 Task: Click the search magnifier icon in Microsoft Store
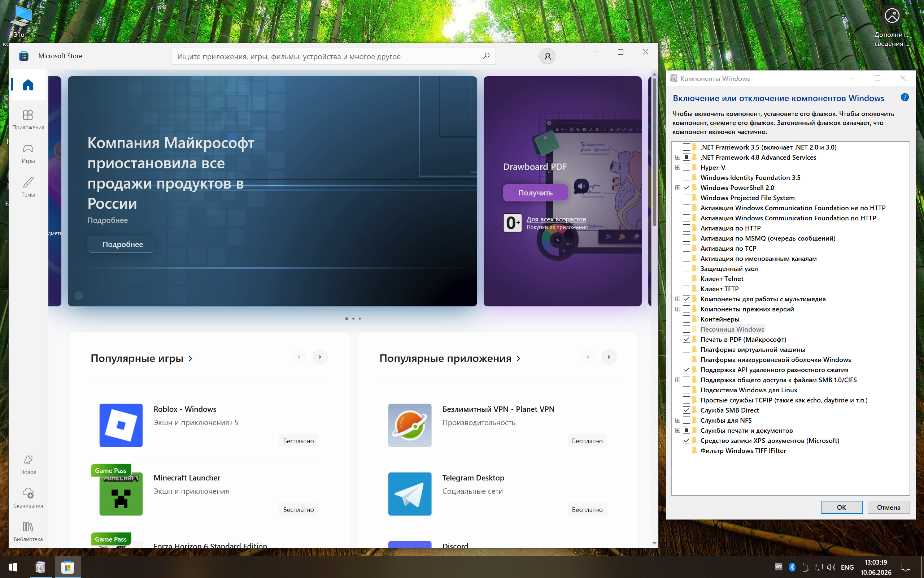tap(486, 56)
